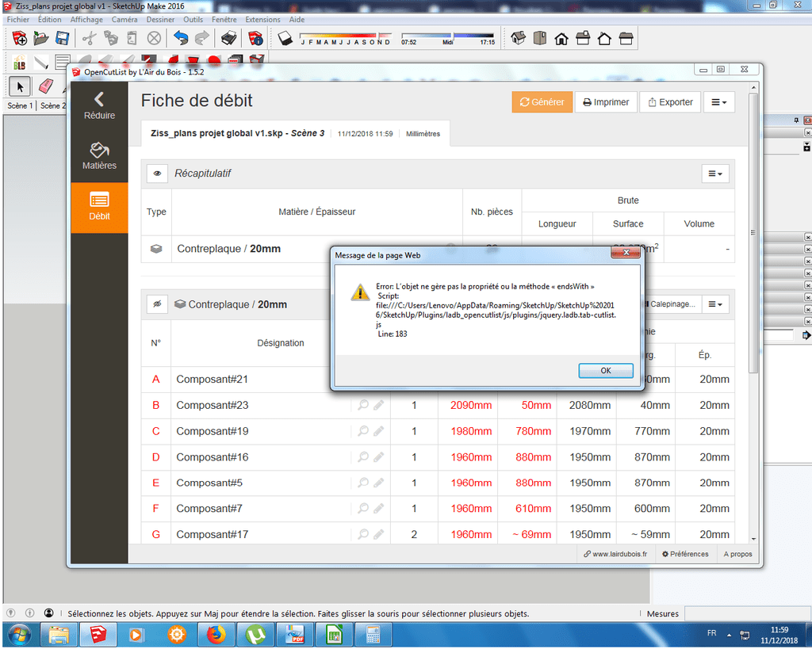Screen dimensions: 812x649
Task: Click the pencil edit icon on Composant#5 row
Action: 379,482
